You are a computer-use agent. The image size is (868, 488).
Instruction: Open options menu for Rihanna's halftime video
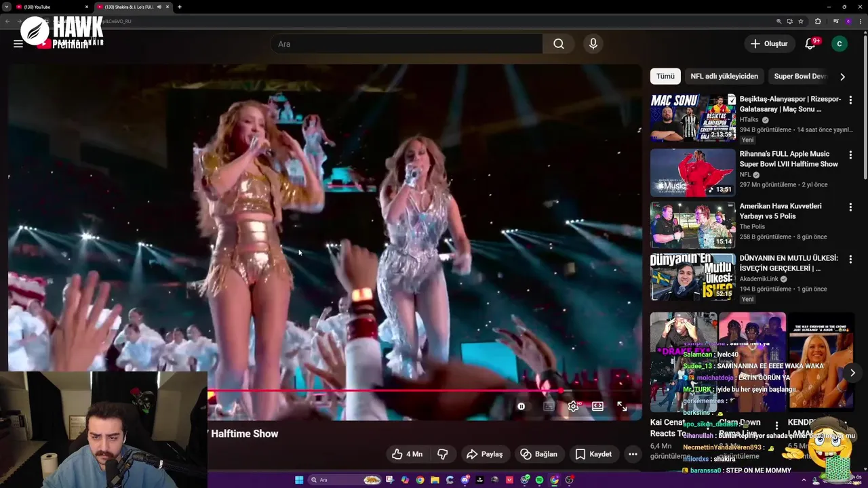[x=850, y=155]
